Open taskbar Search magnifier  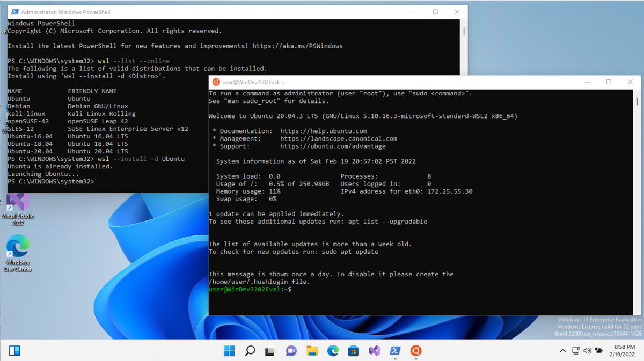[250, 351]
